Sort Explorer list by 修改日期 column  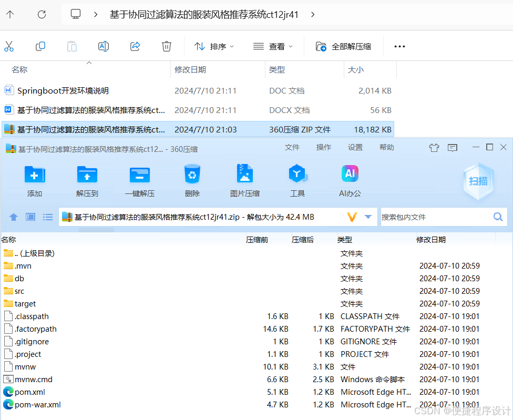(x=190, y=70)
